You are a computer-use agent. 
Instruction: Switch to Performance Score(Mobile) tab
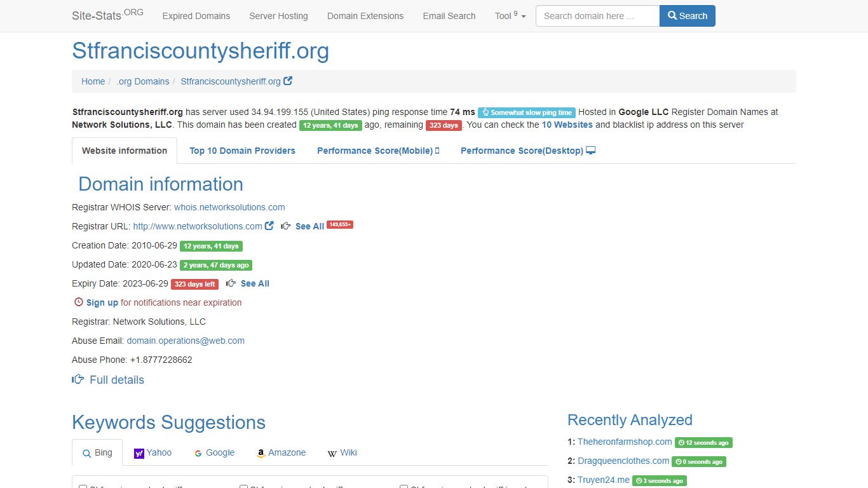click(x=378, y=151)
